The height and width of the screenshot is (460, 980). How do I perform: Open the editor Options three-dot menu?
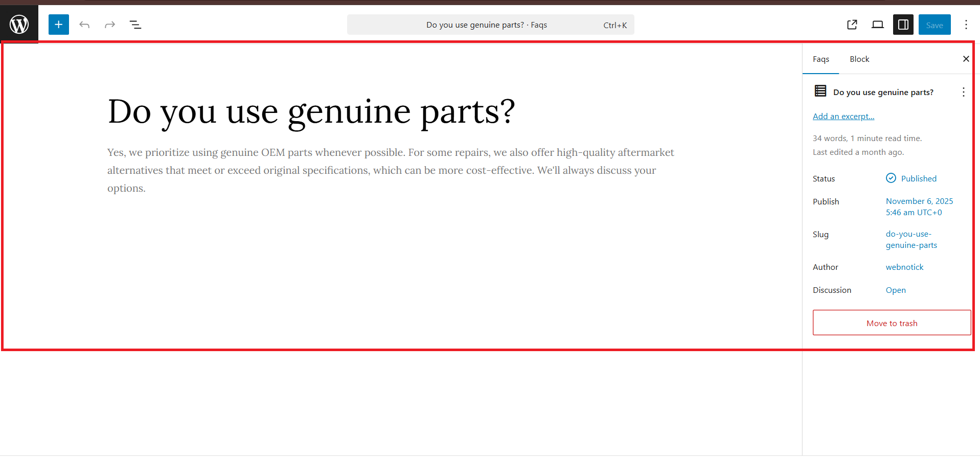tap(966, 25)
